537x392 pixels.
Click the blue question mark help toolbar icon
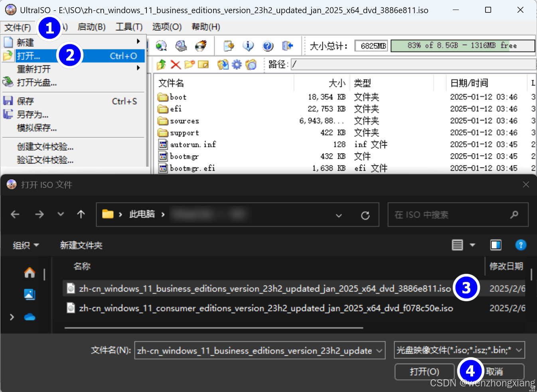[x=268, y=46]
